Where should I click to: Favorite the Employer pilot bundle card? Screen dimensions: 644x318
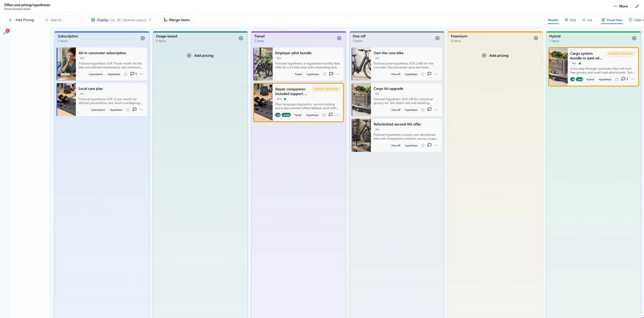click(x=324, y=74)
